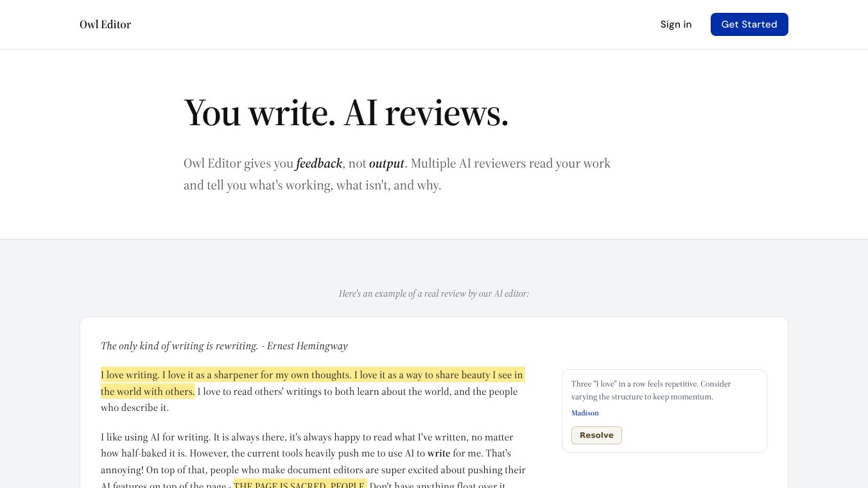Click the Owl Editor logo
The height and width of the screenshot is (488, 868).
click(x=105, y=24)
